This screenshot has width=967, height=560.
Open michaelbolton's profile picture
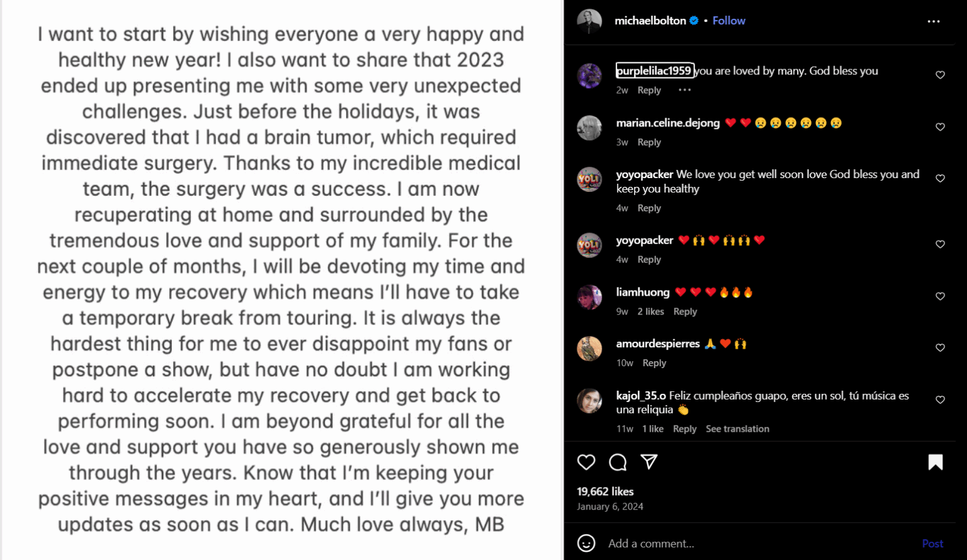589,21
